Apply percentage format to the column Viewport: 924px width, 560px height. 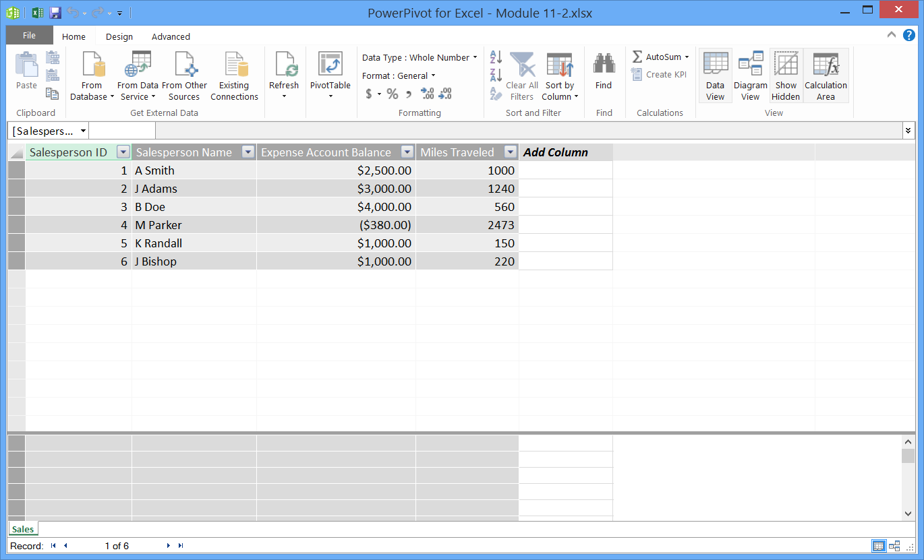[x=393, y=94]
